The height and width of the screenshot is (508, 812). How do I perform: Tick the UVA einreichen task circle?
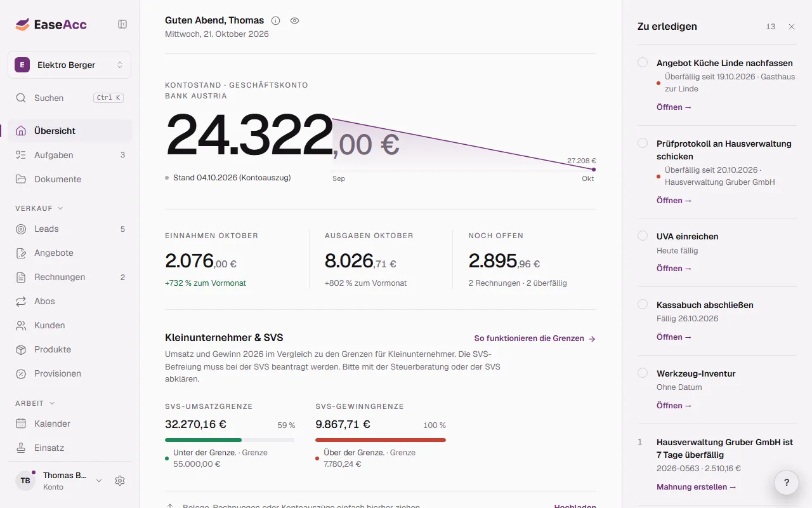pyautogui.click(x=643, y=236)
